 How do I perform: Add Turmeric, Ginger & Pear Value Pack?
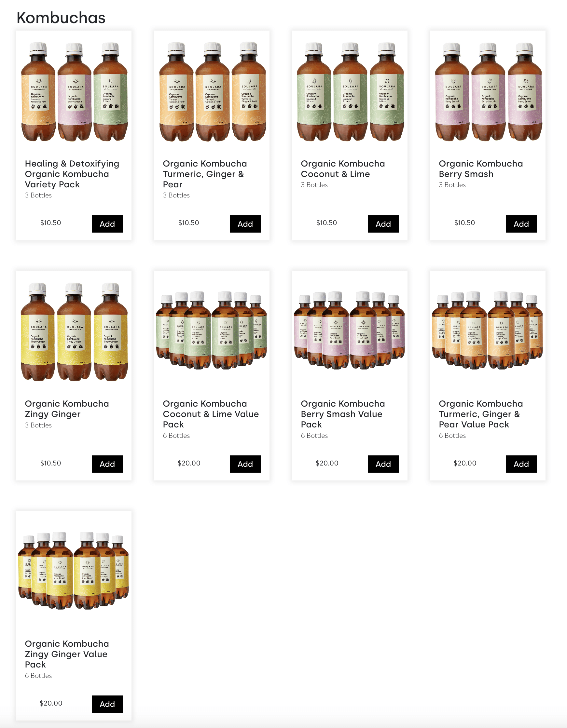[x=521, y=464]
